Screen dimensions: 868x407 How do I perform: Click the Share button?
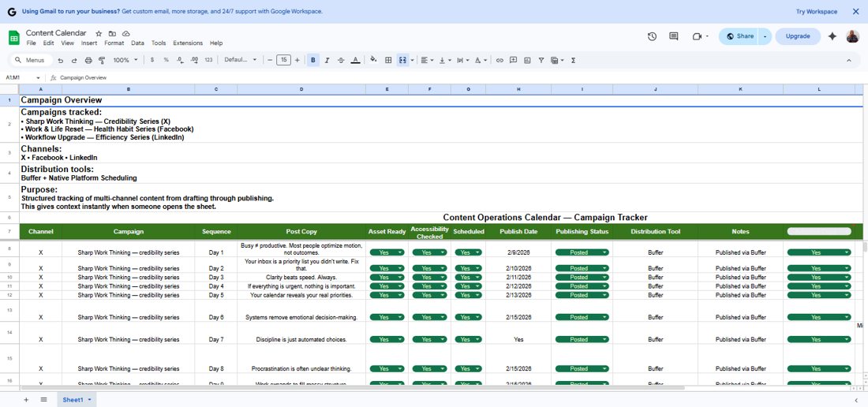[x=739, y=36]
